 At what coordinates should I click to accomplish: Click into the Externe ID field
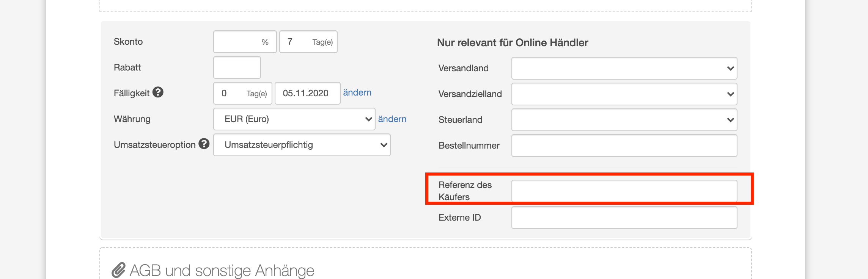click(x=624, y=218)
